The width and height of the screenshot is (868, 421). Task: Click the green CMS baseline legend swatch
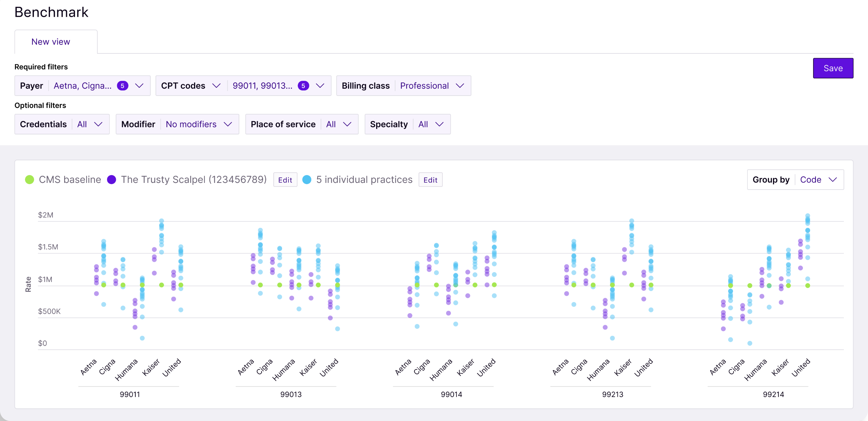pos(30,180)
